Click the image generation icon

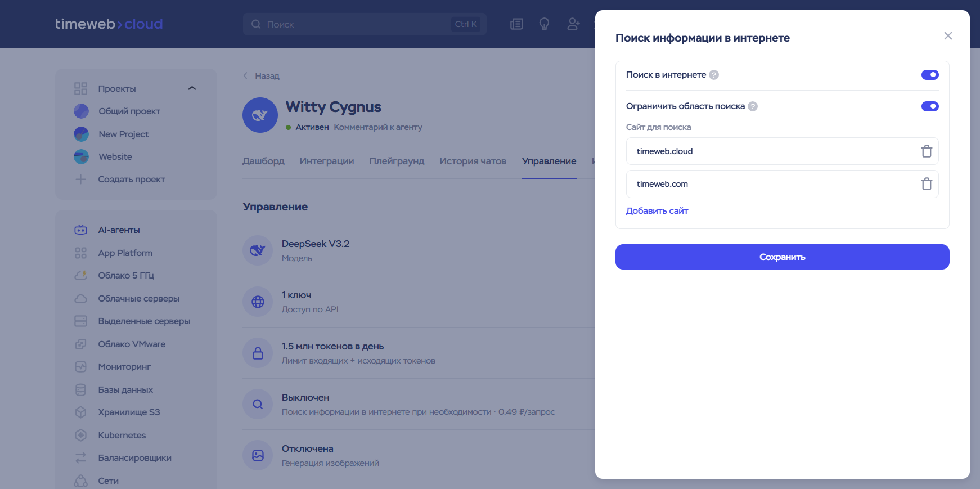pos(258,455)
